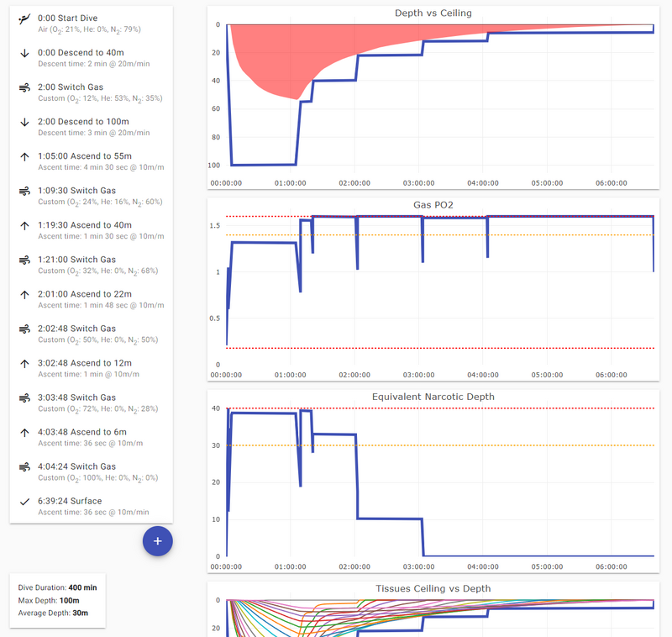
Task: Click the gas switch icon at 4:04:24
Action: (24, 466)
